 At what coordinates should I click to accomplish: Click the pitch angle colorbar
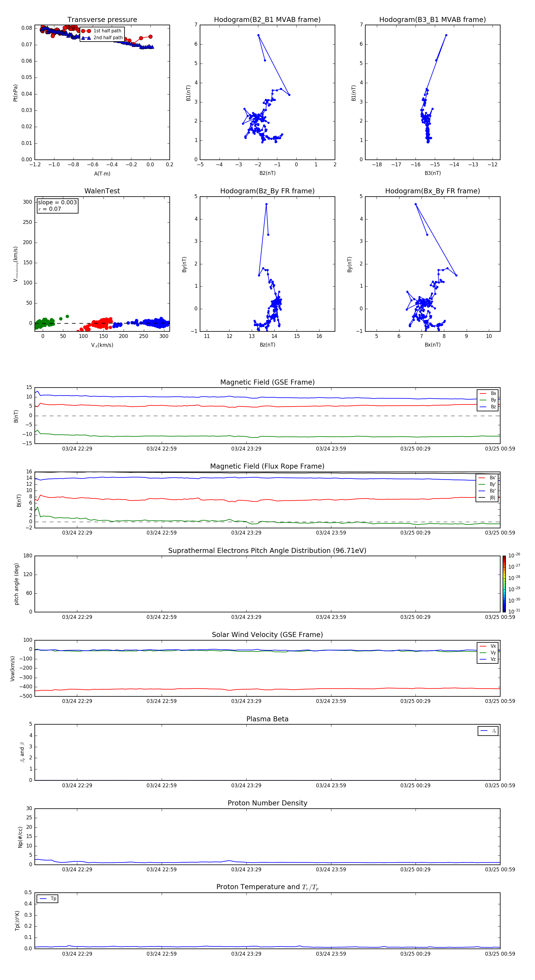(x=504, y=584)
